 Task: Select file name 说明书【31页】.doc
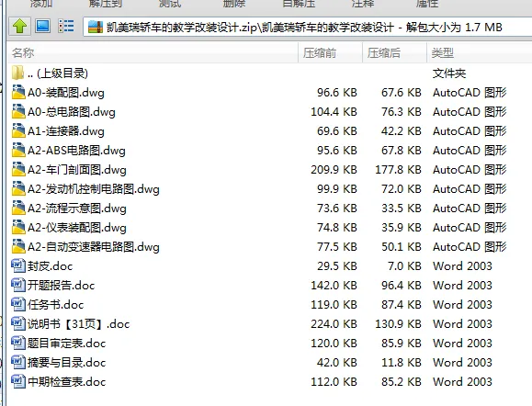pos(78,324)
